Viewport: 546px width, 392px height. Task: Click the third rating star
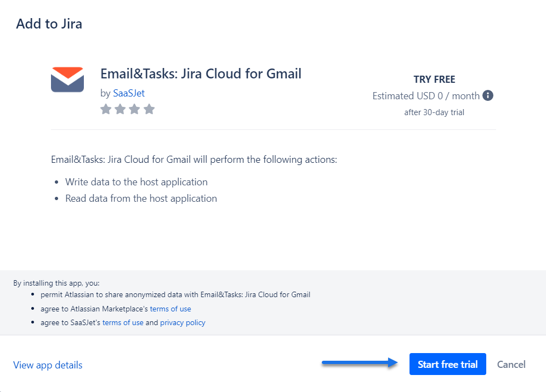pyautogui.click(x=134, y=110)
